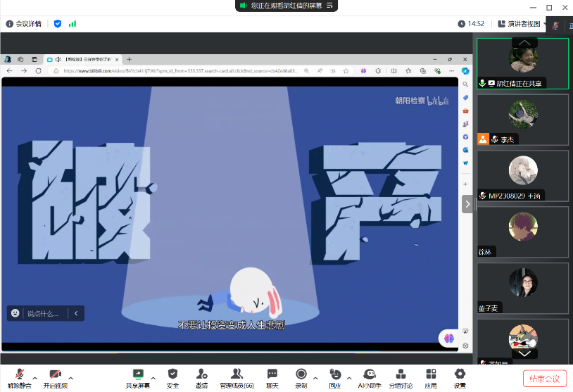
Task: Open 会议详情 meeting details
Action: [23, 23]
